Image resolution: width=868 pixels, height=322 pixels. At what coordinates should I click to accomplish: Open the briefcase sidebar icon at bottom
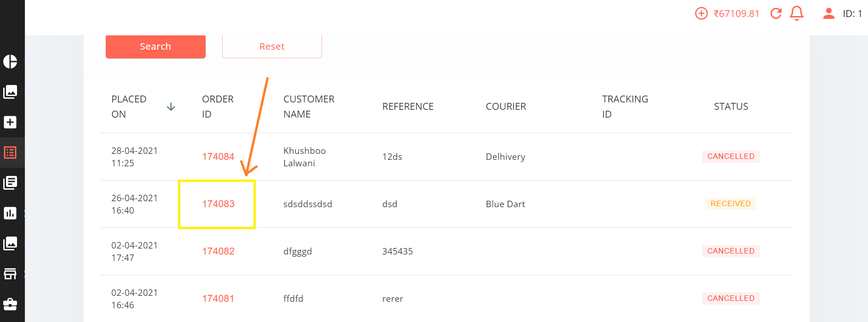[10, 304]
